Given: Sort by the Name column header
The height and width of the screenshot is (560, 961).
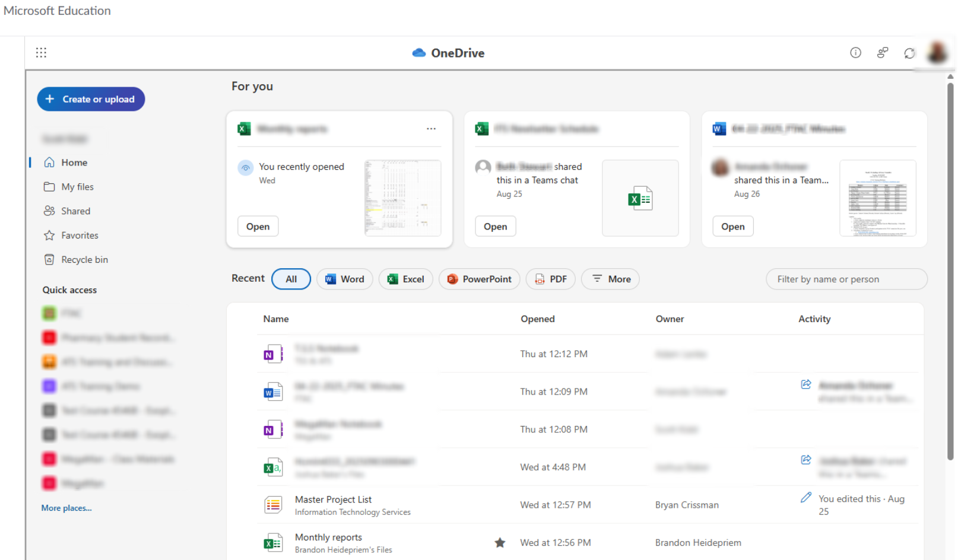Looking at the screenshot, I should [x=276, y=319].
